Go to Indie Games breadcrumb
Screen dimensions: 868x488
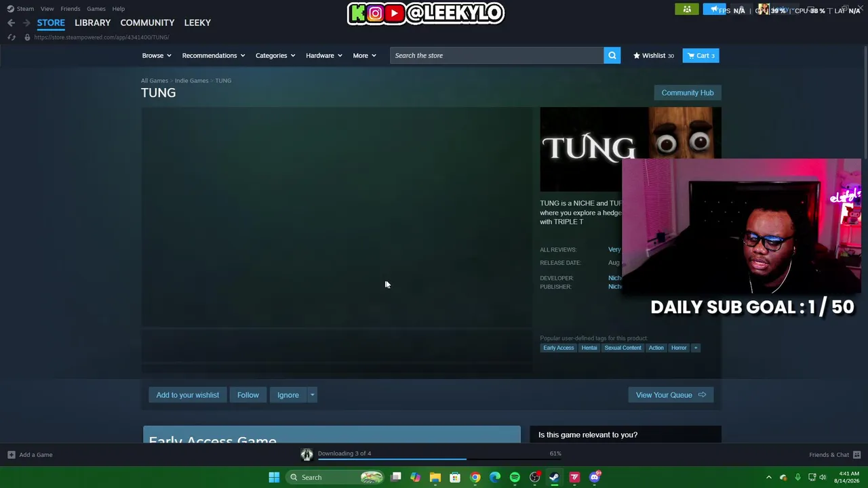click(x=191, y=81)
